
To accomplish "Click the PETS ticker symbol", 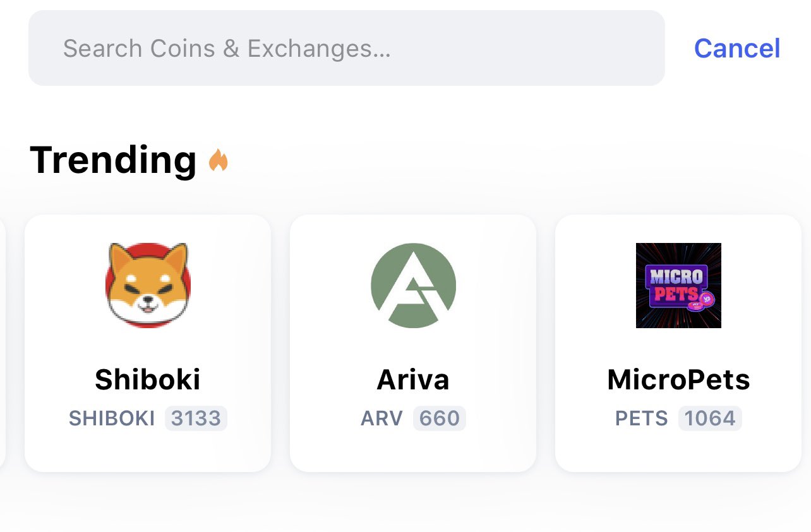I will [x=642, y=418].
